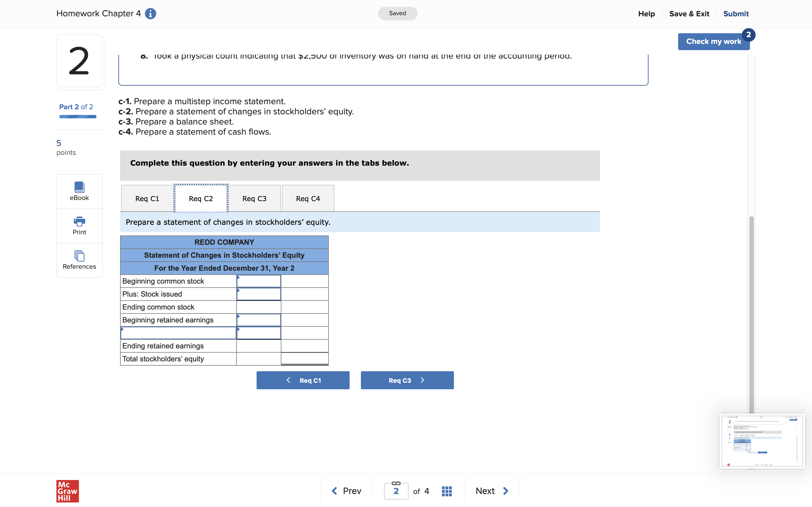Click the info icon beside Homework Chapter 4
The height and width of the screenshot is (507, 812).
click(150, 14)
